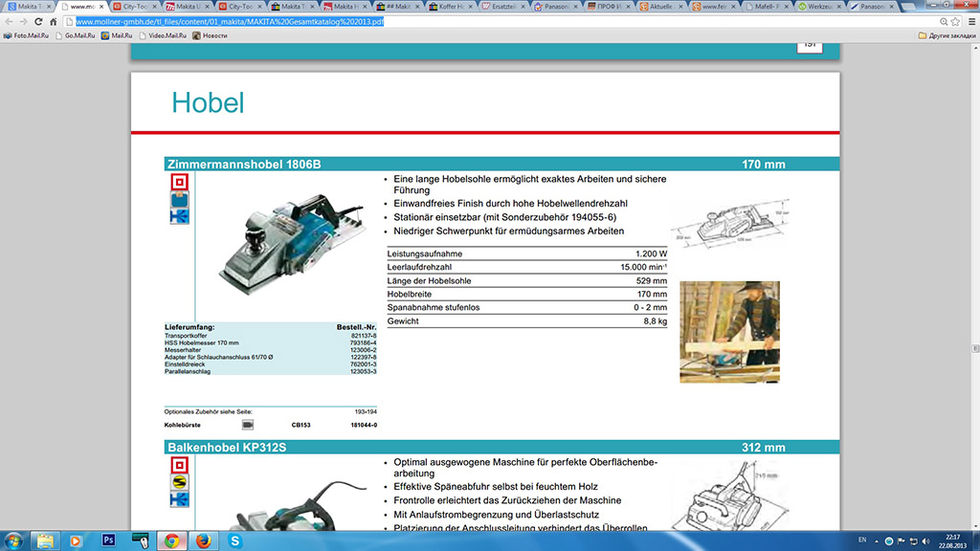980x551 pixels.
Task: Bookmark this page with the star icon
Action: point(955,21)
